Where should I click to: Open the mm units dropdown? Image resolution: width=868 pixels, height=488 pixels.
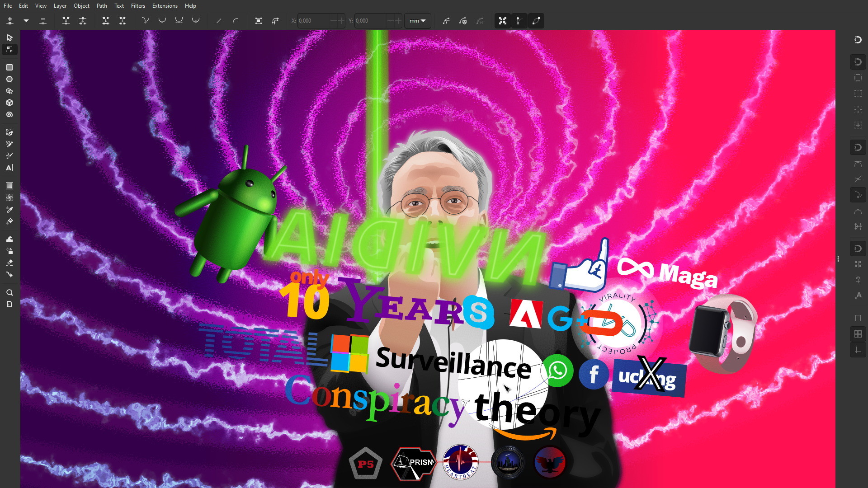point(417,21)
